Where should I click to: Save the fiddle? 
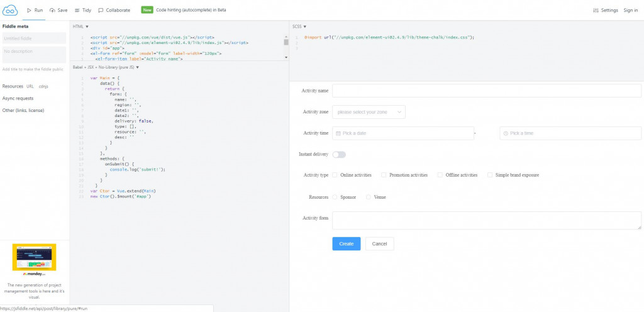click(58, 10)
